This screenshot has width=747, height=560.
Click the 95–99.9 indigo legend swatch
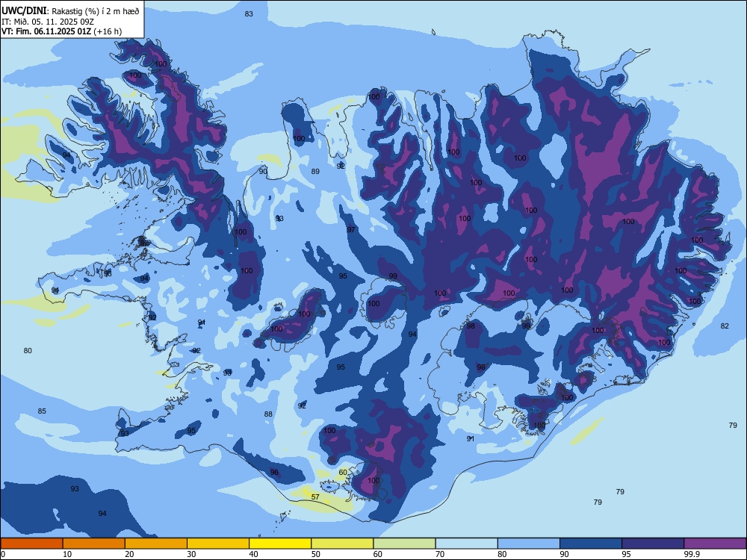pyautogui.click(x=653, y=544)
